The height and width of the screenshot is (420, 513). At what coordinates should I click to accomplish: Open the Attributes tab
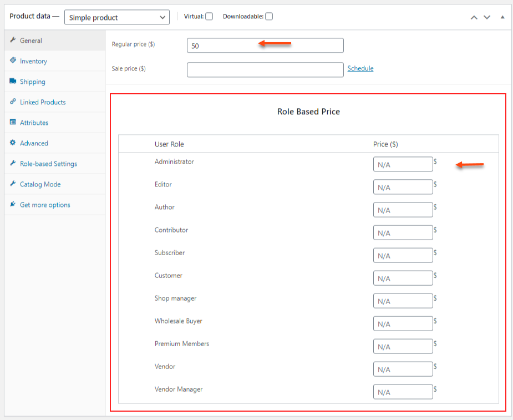(x=55, y=123)
